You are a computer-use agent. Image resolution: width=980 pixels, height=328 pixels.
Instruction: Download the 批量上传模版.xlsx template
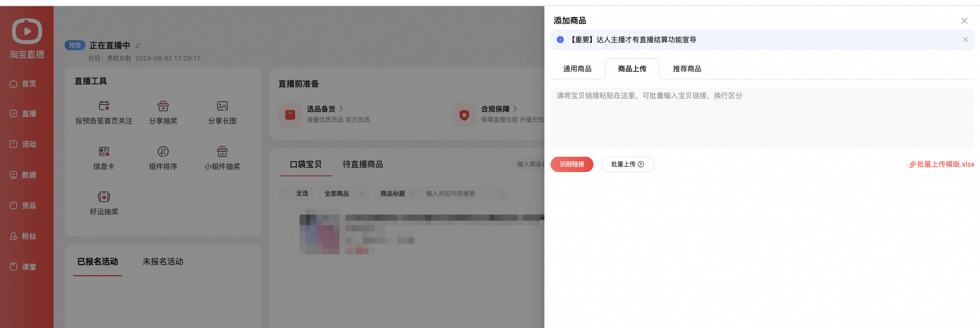942,164
